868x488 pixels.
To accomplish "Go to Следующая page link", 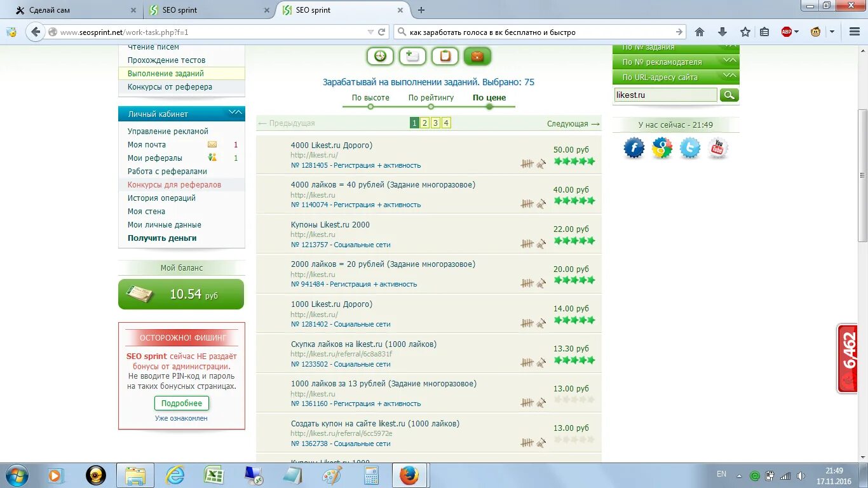I will pos(573,124).
